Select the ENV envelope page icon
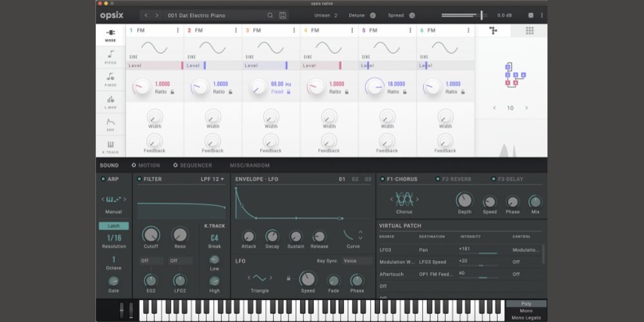The width and height of the screenshot is (644, 322). tap(111, 124)
